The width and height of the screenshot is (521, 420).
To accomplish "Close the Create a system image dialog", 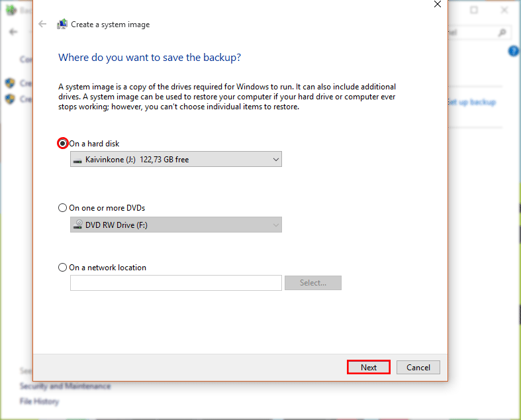I will coord(437,4).
